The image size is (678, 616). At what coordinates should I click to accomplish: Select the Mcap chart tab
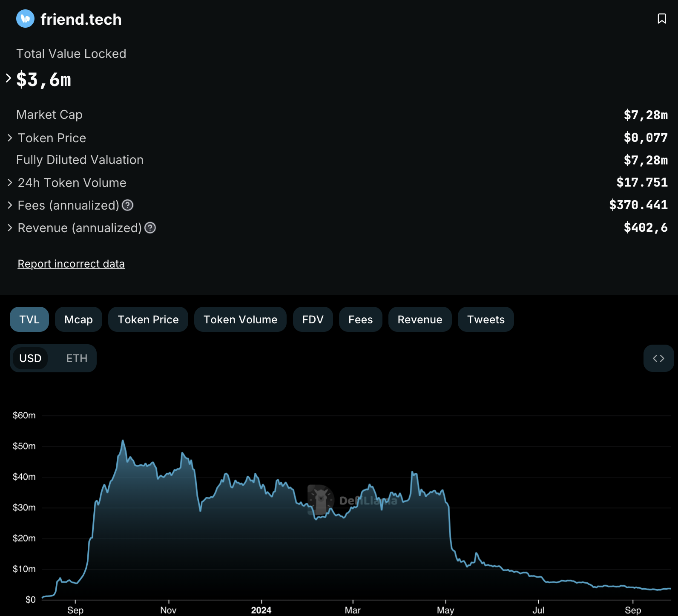[x=78, y=320]
